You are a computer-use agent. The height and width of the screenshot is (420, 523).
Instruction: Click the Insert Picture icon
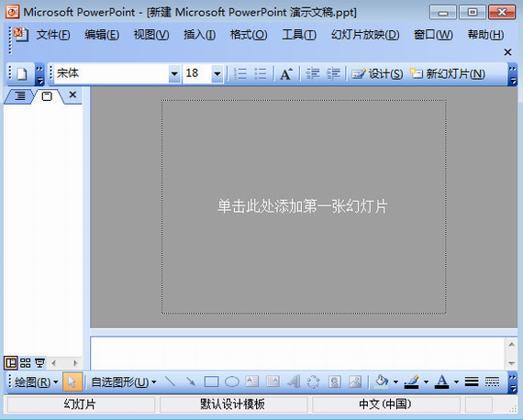(x=355, y=381)
